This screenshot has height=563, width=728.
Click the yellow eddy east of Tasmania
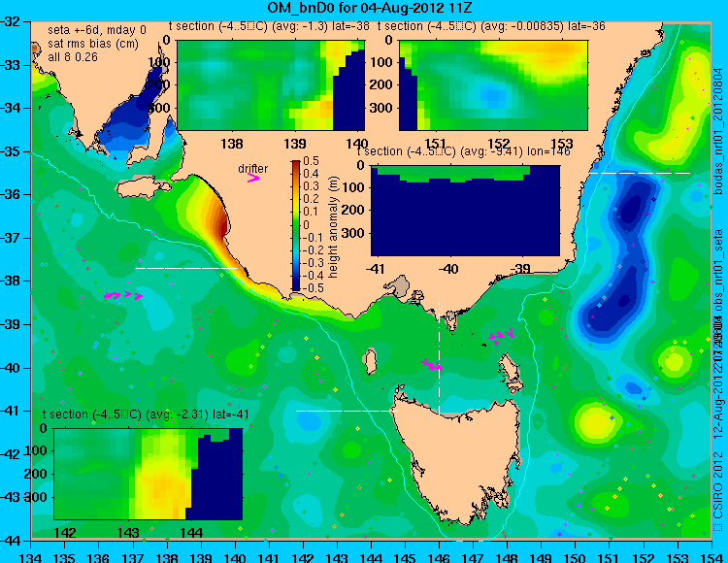pyautogui.click(x=596, y=422)
